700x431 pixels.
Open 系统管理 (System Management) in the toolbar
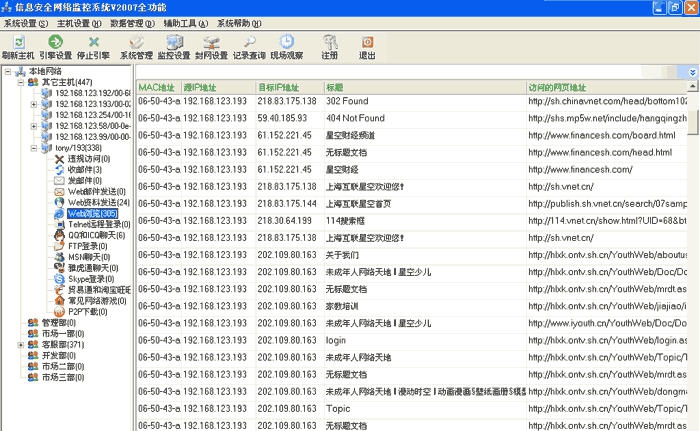pos(136,42)
